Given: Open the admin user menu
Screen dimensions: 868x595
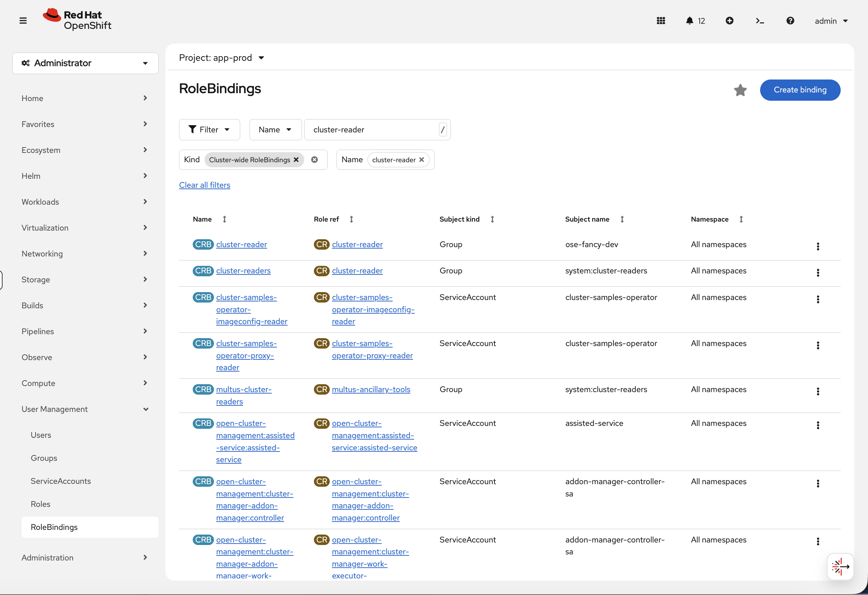Looking at the screenshot, I should pos(831,21).
